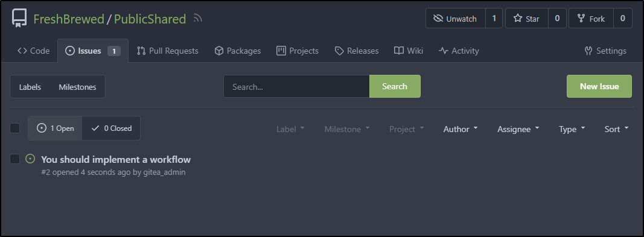Select the Issues tab

(x=93, y=51)
